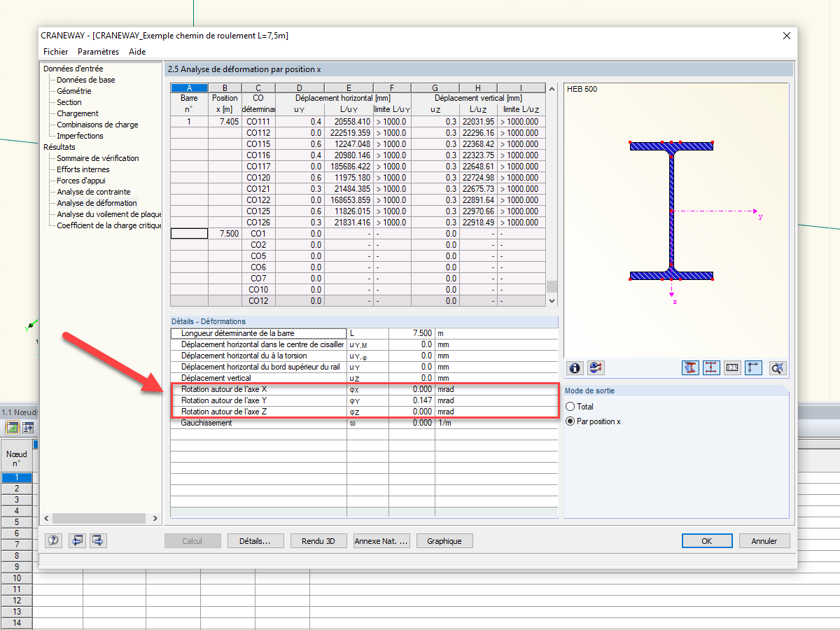The image size is (840, 630).
Task: Click the Graphique button
Action: [444, 541]
